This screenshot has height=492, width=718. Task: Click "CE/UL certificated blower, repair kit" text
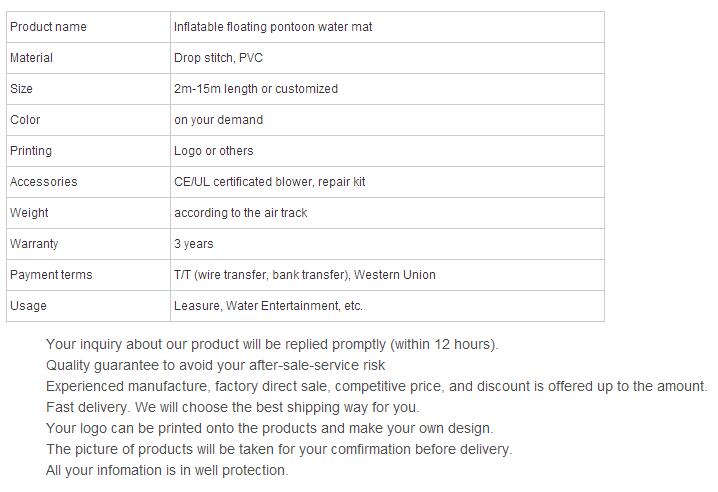(270, 182)
